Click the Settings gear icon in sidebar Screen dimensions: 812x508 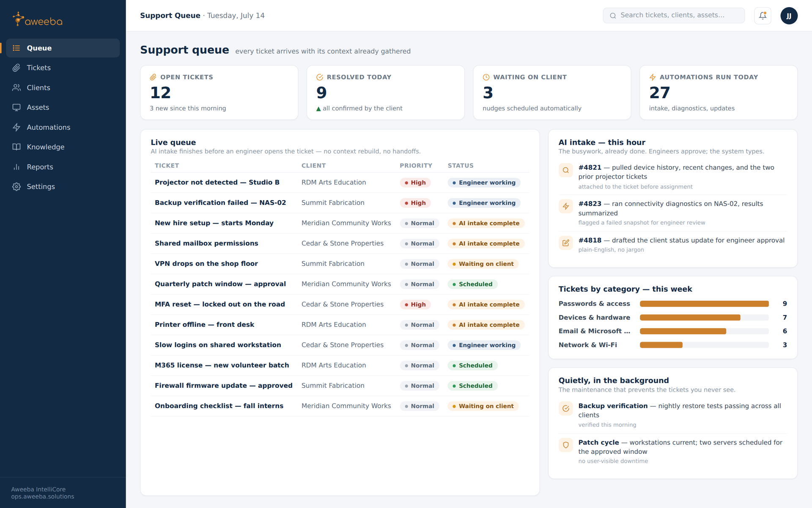point(16,187)
